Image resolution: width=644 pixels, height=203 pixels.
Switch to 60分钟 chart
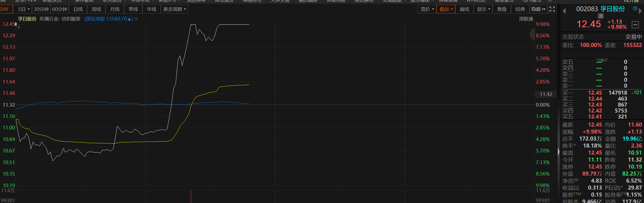tap(60, 9)
